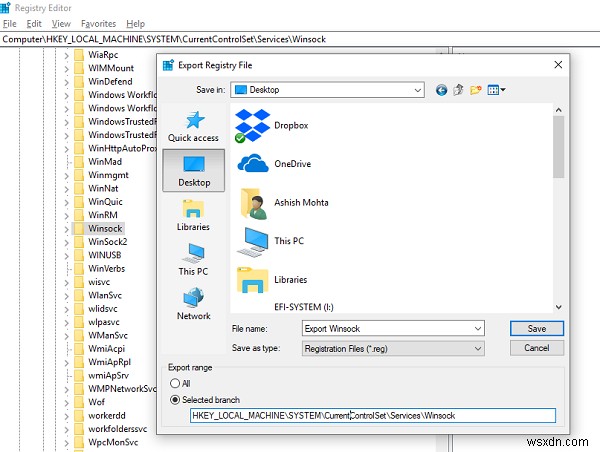The height and width of the screenshot is (452, 600).
Task: Expand the WMPNetworkSvc tree node
Action: (x=67, y=390)
